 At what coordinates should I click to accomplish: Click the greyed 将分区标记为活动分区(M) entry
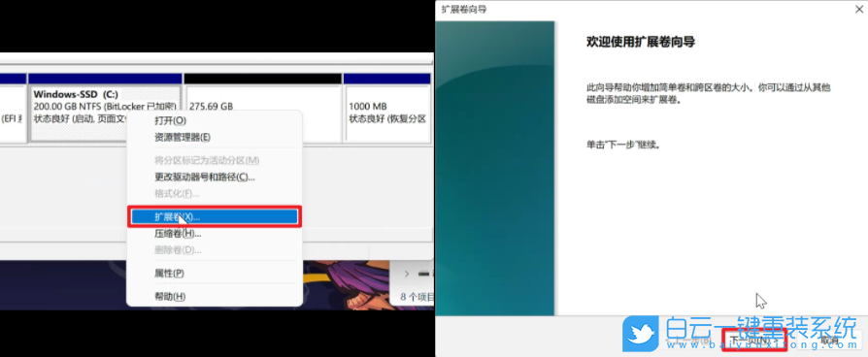point(207,160)
